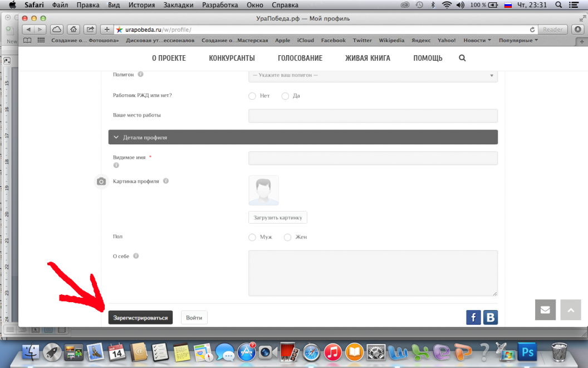
Task: Focus the Ваше место работы field
Action: (x=373, y=115)
